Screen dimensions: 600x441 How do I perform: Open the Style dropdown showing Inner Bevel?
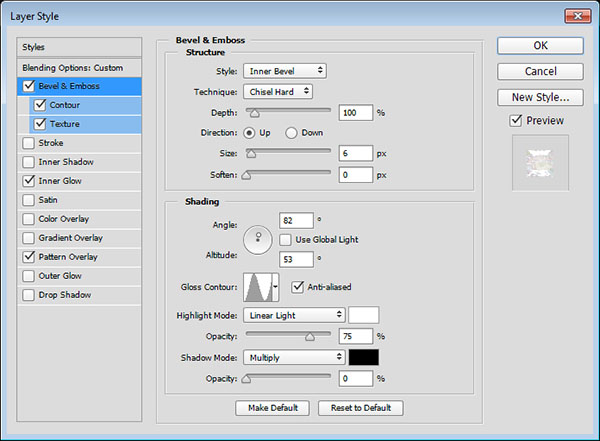pos(284,71)
